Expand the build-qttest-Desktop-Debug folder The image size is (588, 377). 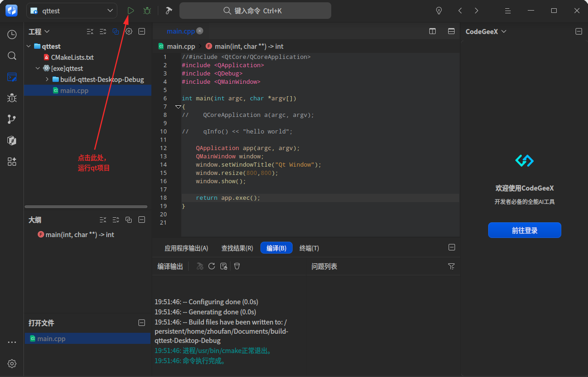point(47,80)
